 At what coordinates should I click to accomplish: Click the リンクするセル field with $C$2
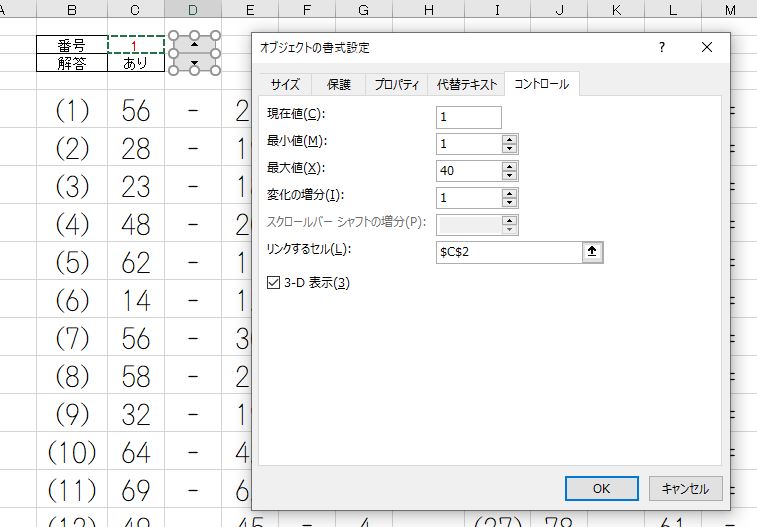(509, 252)
